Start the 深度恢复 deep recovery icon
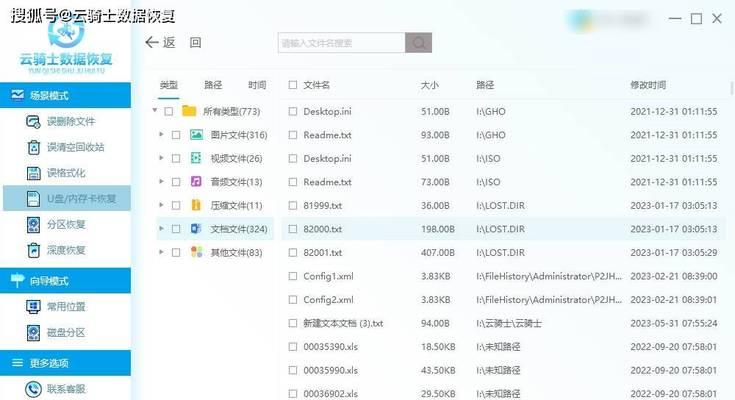 (x=33, y=250)
